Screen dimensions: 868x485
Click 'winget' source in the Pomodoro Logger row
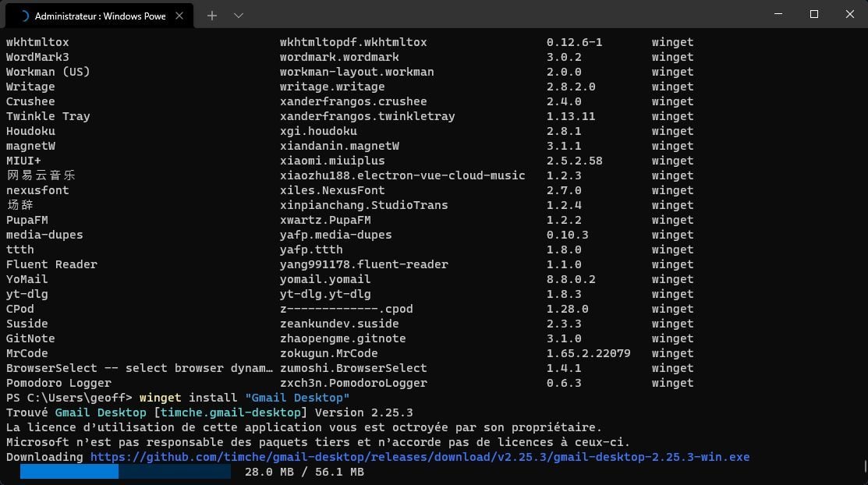coord(672,383)
